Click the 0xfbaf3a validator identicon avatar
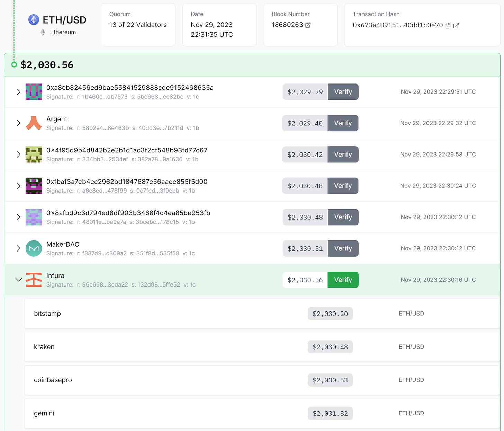The width and height of the screenshot is (504, 431). click(34, 186)
